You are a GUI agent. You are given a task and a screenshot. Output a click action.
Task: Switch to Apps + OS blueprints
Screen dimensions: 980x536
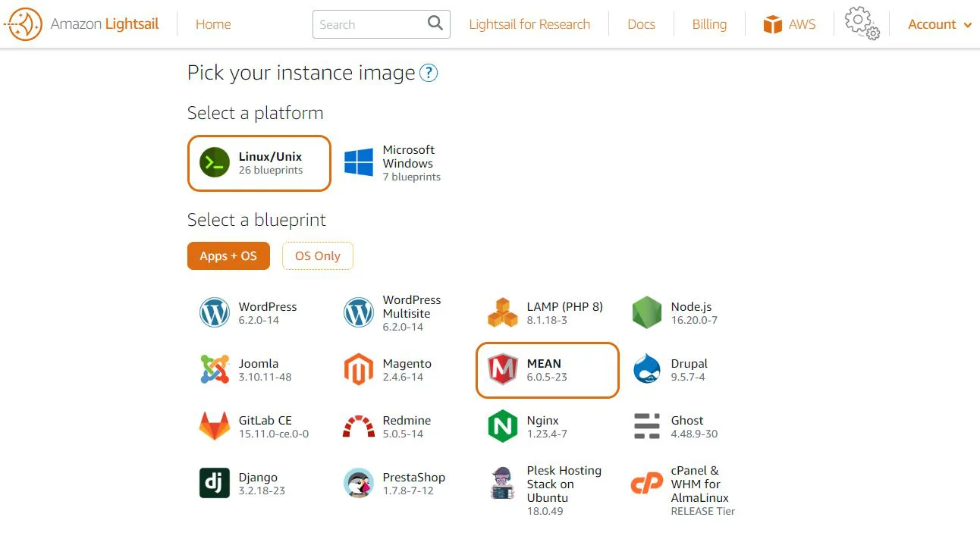[x=228, y=255]
